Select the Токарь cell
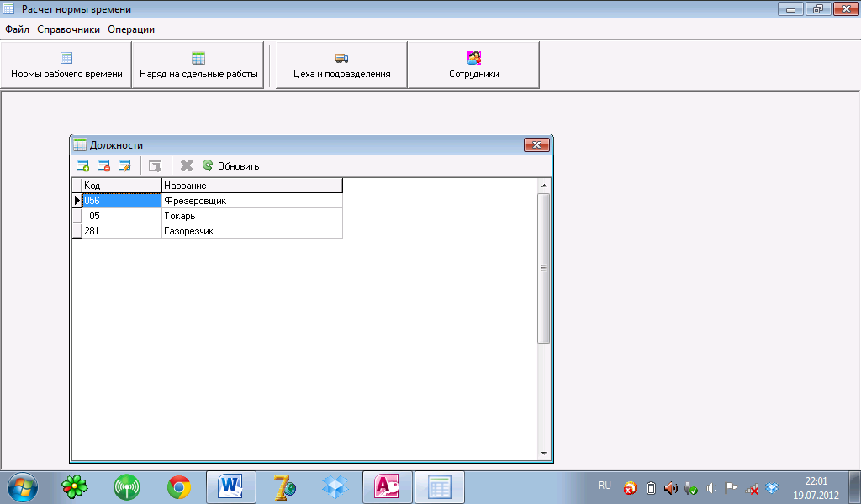 click(x=252, y=216)
